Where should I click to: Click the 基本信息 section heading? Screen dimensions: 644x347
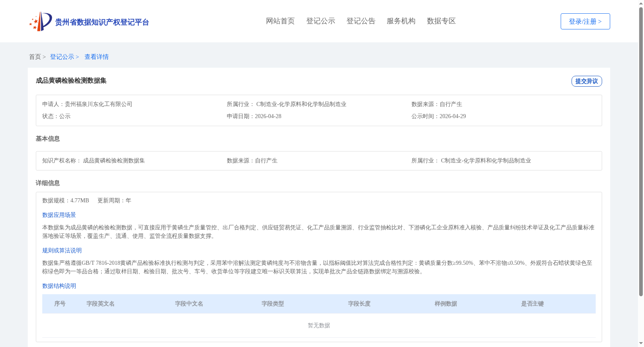tap(48, 139)
